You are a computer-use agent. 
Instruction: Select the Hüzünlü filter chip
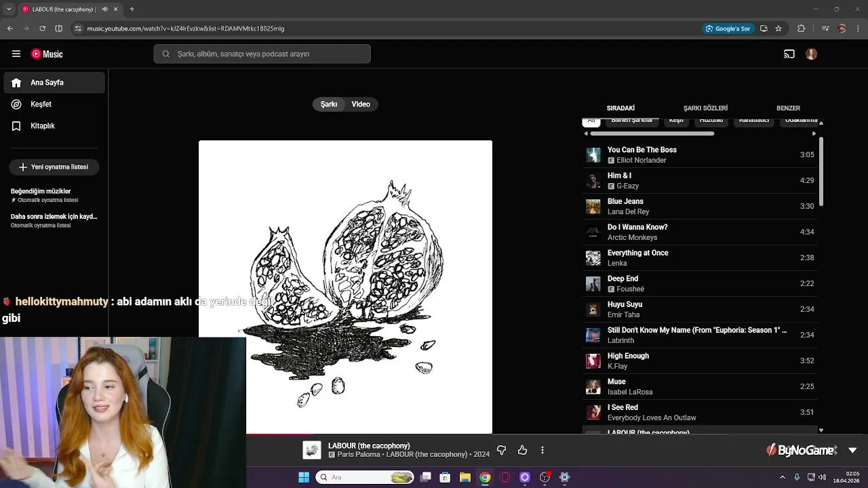point(711,121)
